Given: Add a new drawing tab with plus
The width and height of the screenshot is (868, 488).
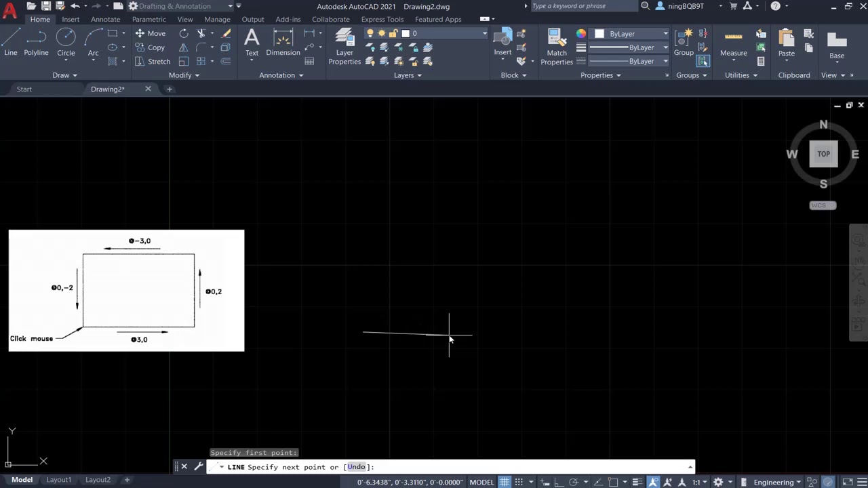Looking at the screenshot, I should click(x=170, y=89).
